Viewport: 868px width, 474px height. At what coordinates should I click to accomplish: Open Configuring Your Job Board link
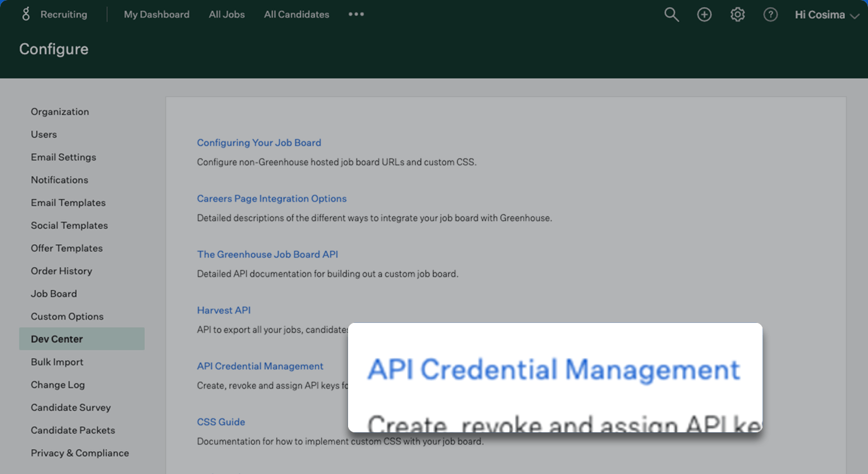[259, 143]
